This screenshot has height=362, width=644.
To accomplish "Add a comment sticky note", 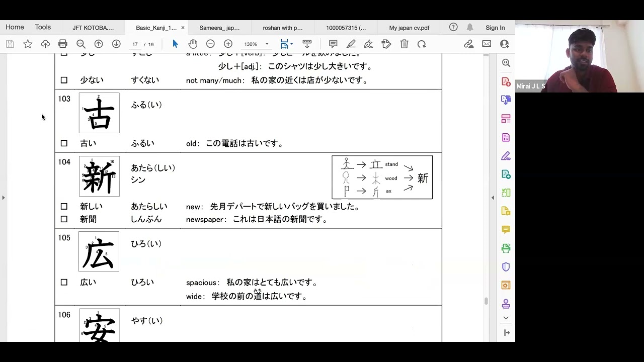I will 333,44.
